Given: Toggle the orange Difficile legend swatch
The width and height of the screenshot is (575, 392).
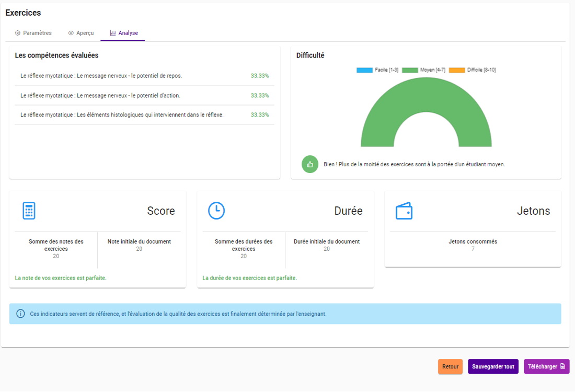Looking at the screenshot, I should coord(457,70).
